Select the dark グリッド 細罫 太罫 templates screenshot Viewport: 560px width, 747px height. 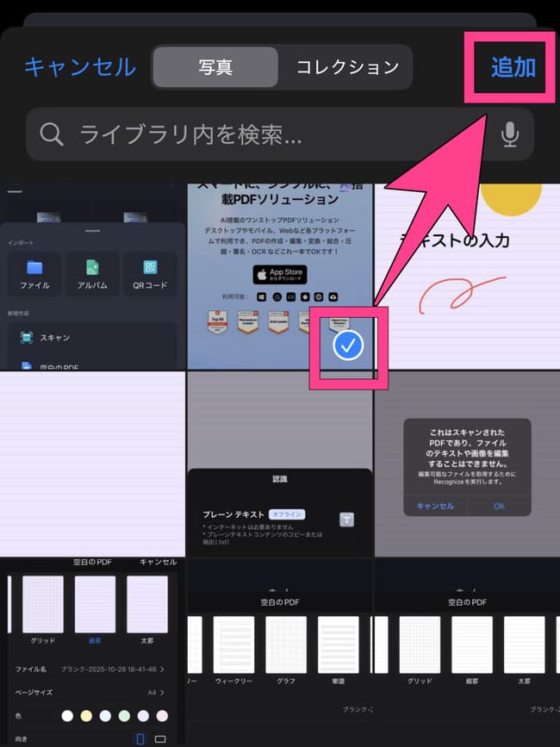(468, 653)
